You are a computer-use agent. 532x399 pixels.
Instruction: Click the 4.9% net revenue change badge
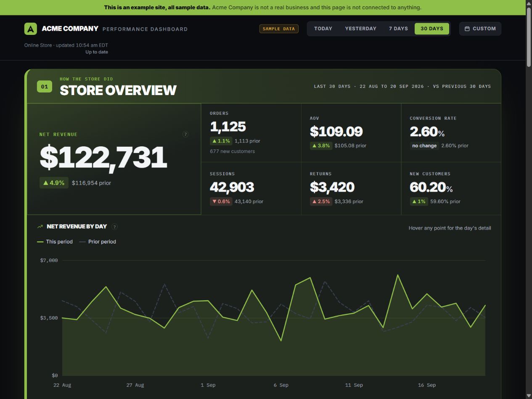coord(54,183)
